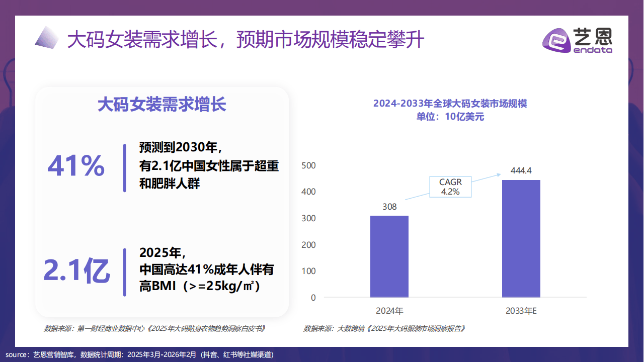Click the 单位：10亿美元 chart subtitle
Viewport: 644px width, 362px height.
coord(450,117)
